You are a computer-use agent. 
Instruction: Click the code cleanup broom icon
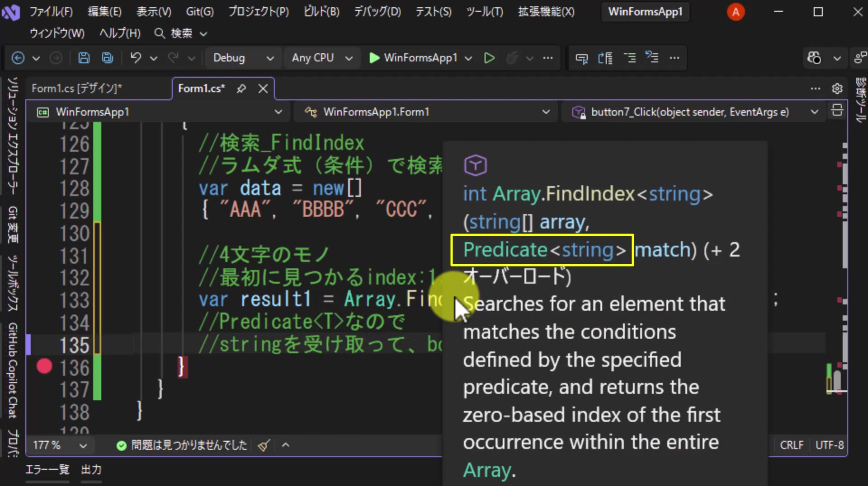pos(264,445)
